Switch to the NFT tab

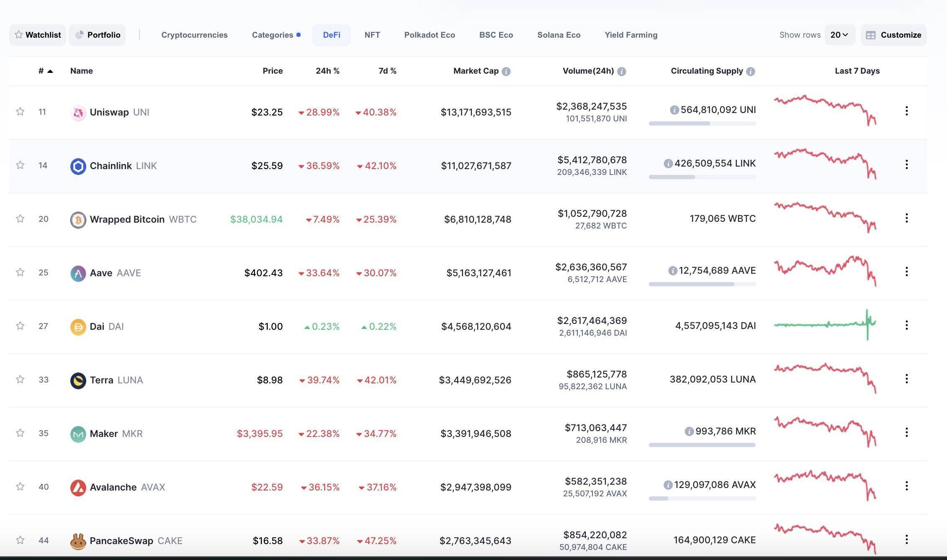(x=372, y=35)
